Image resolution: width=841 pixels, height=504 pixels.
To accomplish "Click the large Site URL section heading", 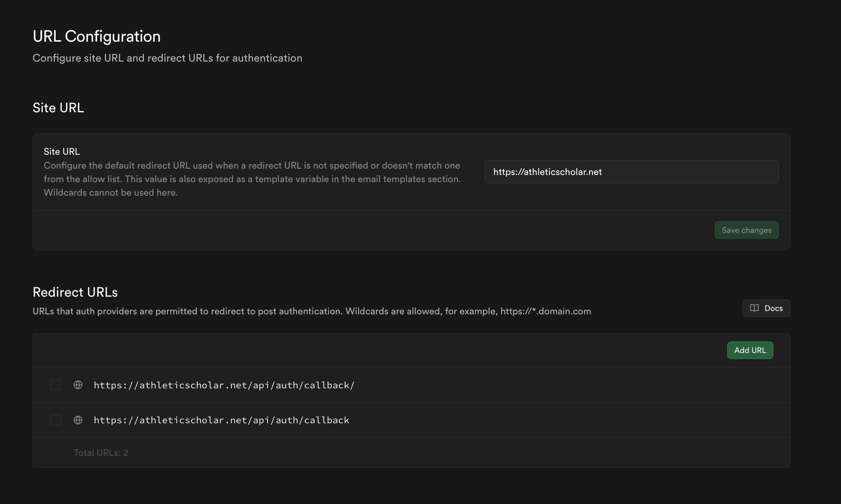I will [58, 108].
